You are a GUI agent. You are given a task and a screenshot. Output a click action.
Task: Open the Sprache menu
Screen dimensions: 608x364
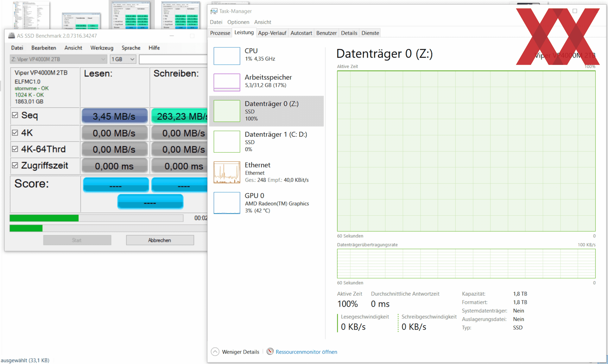[131, 48]
